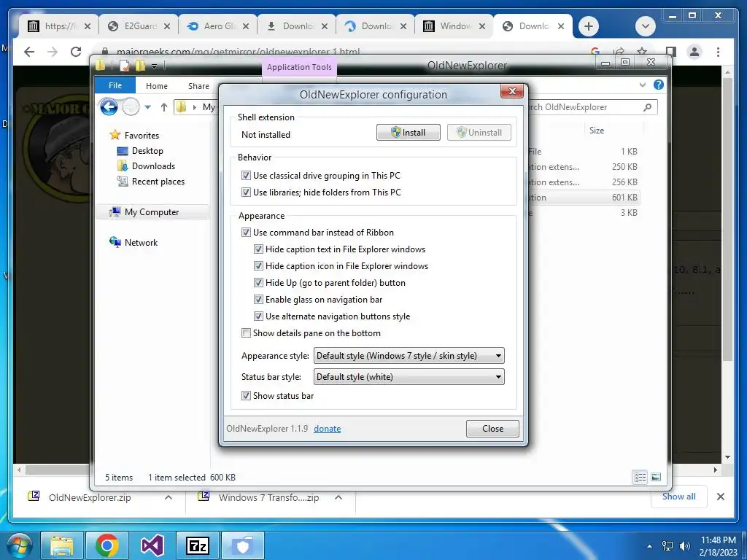Image resolution: width=747 pixels, height=560 pixels.
Task: Click Quick Access properties icon in title bar
Action: pyautogui.click(x=124, y=66)
